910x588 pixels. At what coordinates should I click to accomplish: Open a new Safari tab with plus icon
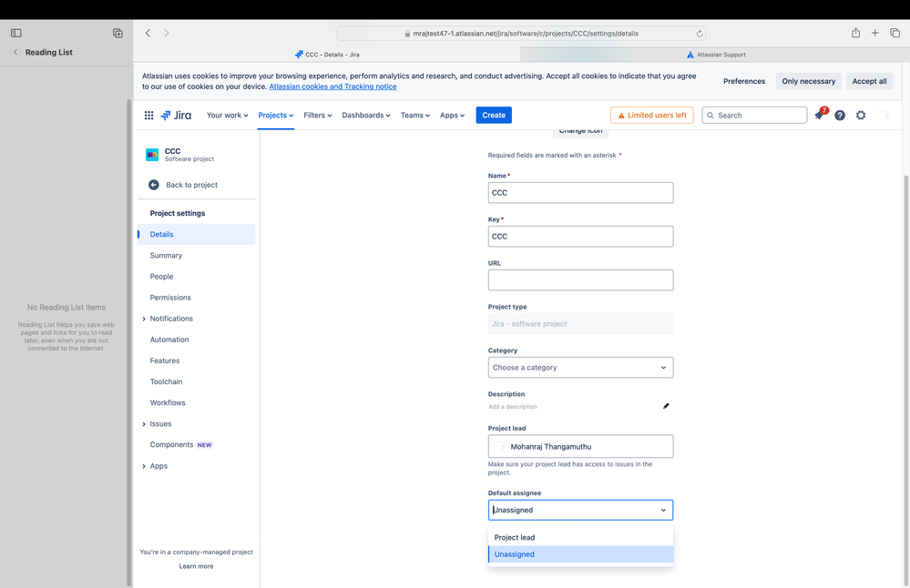point(874,33)
